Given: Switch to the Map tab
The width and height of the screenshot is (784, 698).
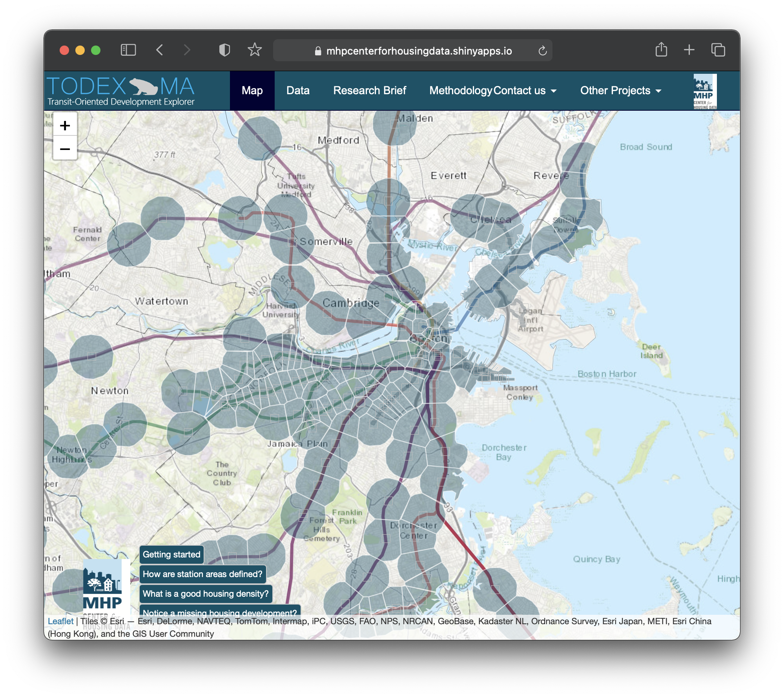Looking at the screenshot, I should 252,91.
